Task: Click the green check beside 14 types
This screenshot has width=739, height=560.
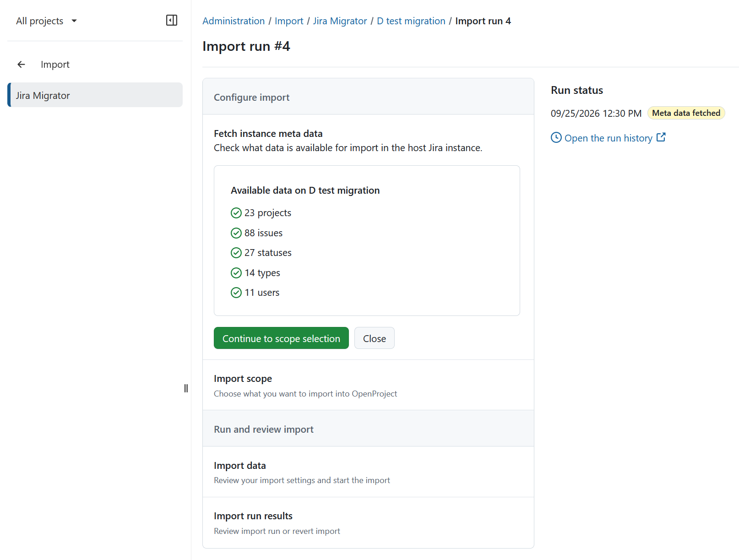Action: click(x=236, y=273)
